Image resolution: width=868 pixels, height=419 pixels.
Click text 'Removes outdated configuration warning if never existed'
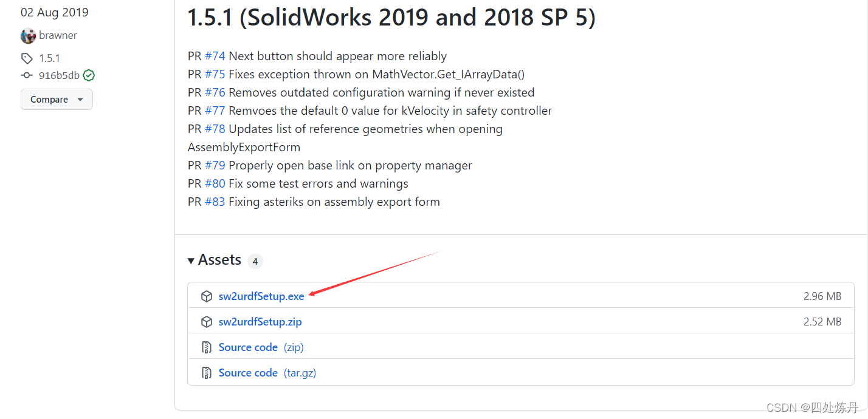[382, 92]
